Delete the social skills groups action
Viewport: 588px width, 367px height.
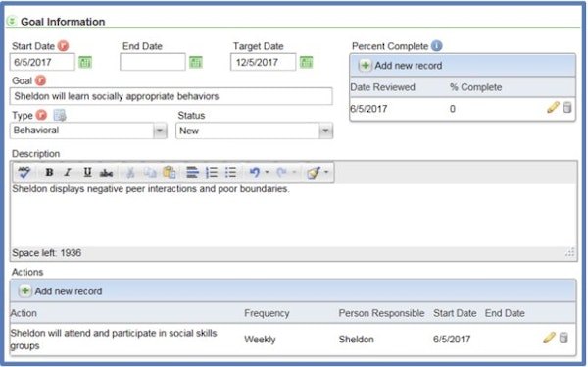563,338
